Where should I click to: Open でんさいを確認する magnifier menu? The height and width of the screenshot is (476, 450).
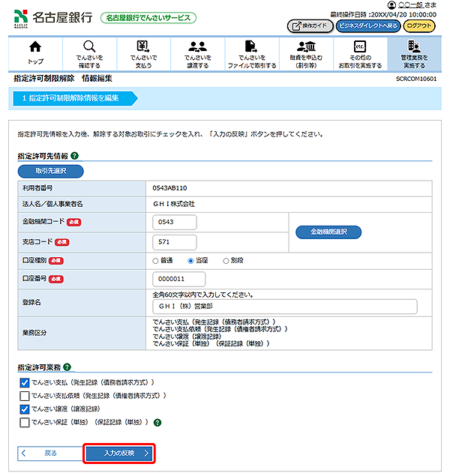click(89, 53)
